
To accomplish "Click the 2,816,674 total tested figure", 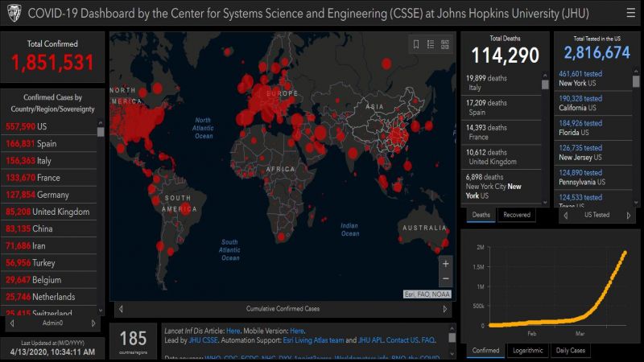I will pos(597,53).
